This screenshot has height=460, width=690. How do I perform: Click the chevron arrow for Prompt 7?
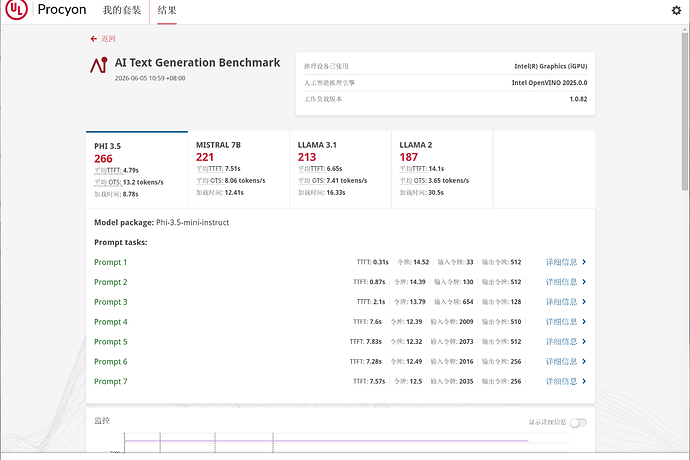point(584,381)
